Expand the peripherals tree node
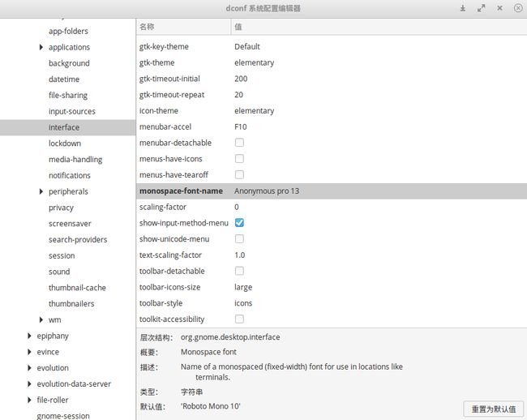Viewport: 527px width, 420px height. point(41,191)
